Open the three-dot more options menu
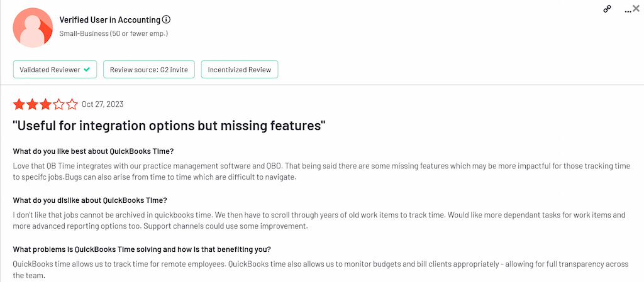The image size is (644, 282). [x=627, y=11]
